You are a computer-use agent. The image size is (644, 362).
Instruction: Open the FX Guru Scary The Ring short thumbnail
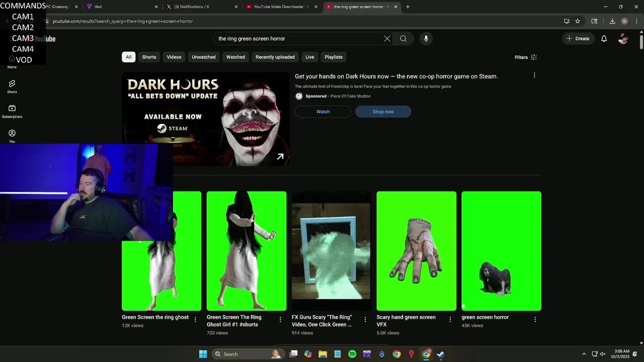click(331, 251)
